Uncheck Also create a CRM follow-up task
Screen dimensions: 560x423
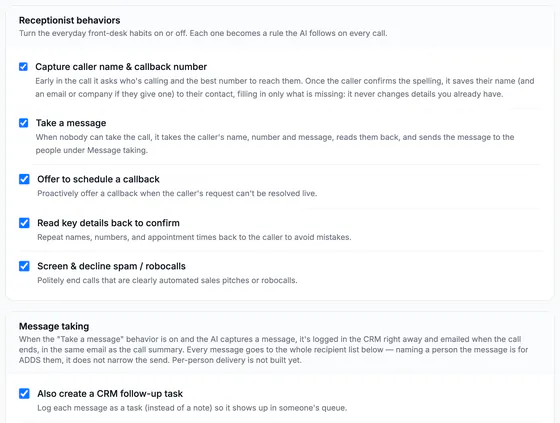(24, 394)
